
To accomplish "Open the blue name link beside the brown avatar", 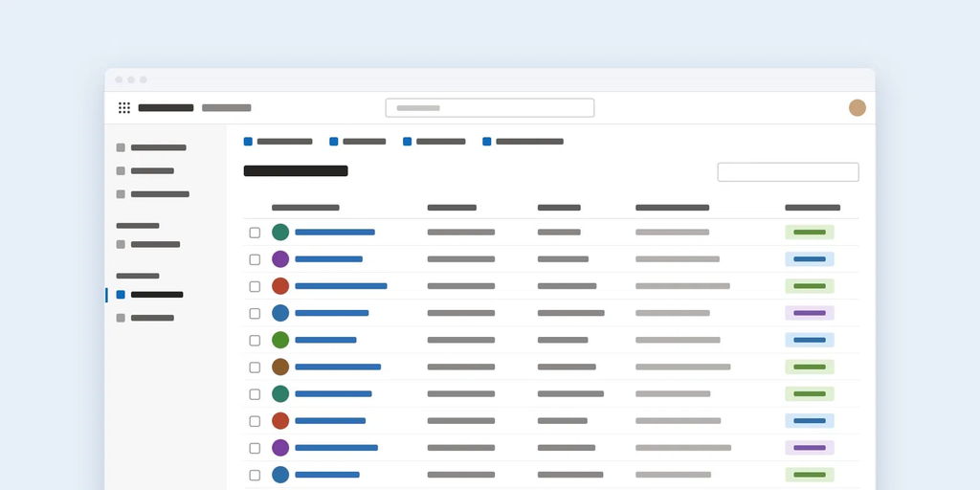I will [x=338, y=367].
